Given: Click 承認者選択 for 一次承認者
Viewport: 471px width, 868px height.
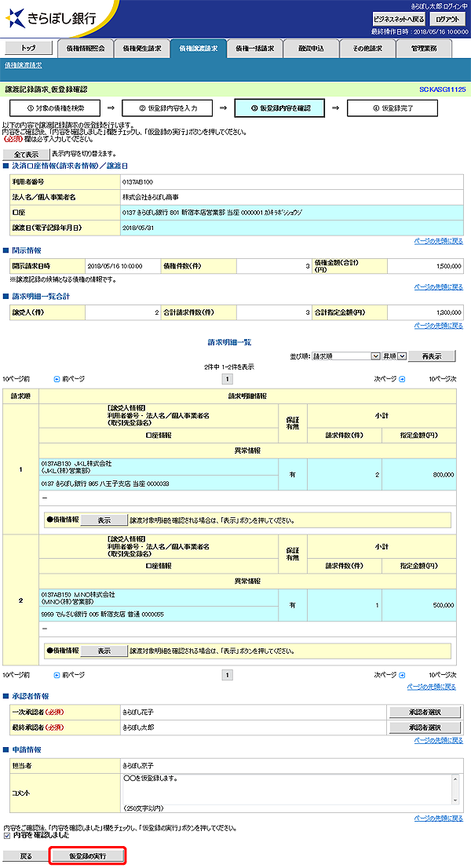Looking at the screenshot, I should click(x=425, y=712).
